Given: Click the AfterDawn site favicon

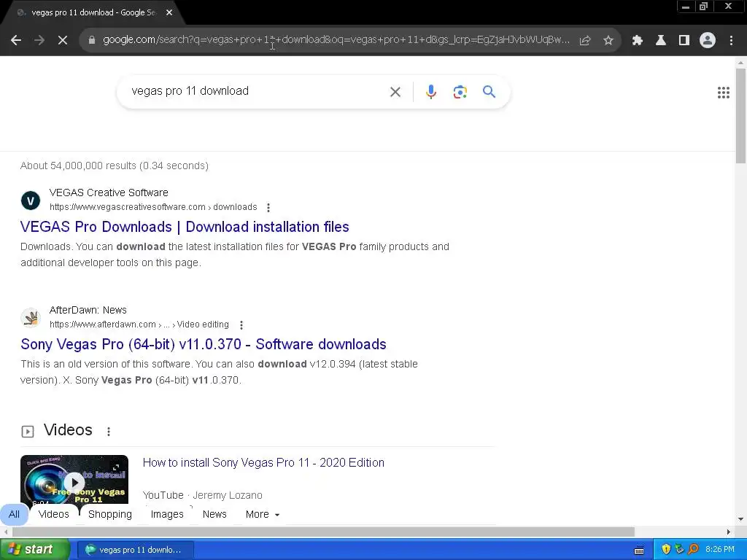Looking at the screenshot, I should click(x=31, y=317).
